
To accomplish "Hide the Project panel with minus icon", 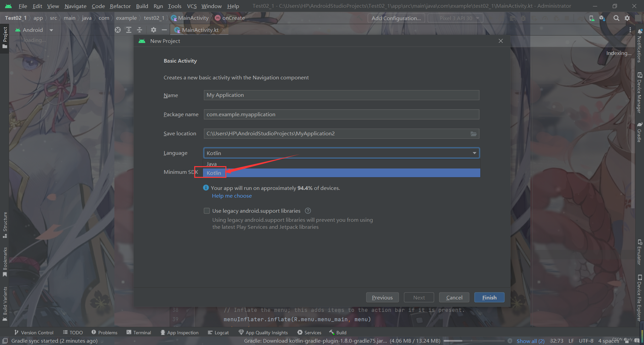I will (x=164, y=30).
